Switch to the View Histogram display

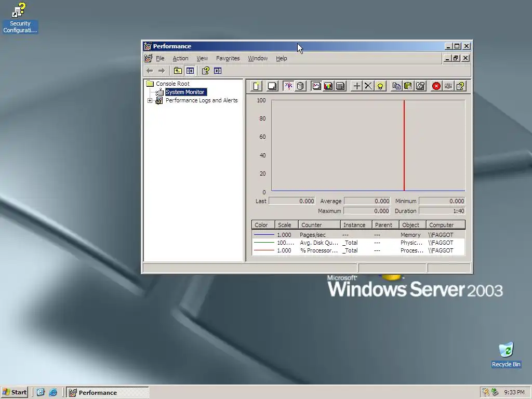328,86
